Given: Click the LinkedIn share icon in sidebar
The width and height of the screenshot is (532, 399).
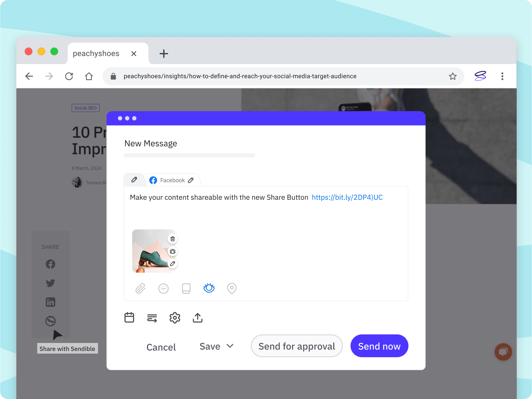Looking at the screenshot, I should pyautogui.click(x=50, y=302).
